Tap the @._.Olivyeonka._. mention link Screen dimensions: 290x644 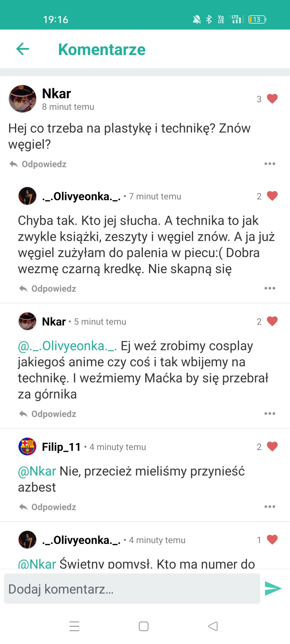[67, 346]
